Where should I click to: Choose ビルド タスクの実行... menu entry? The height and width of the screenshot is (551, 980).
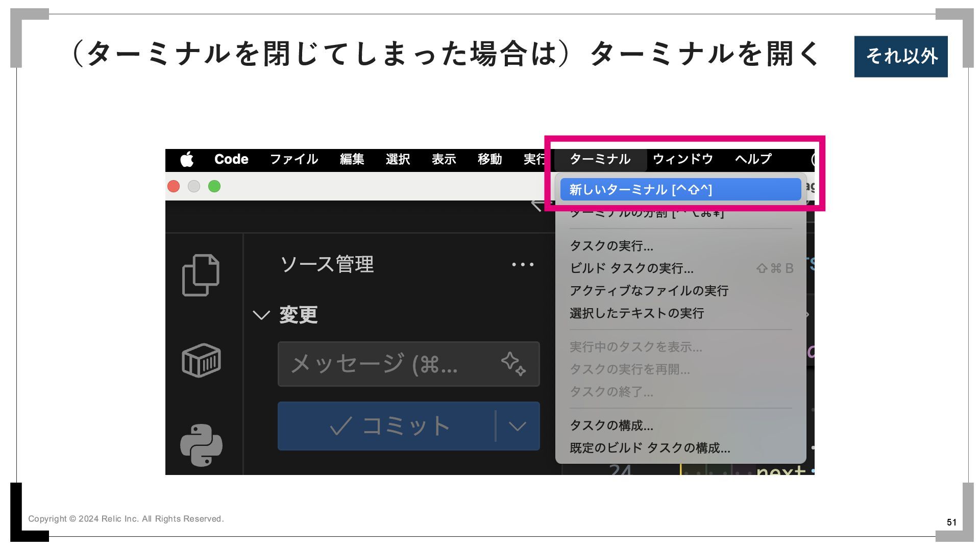tap(680, 268)
